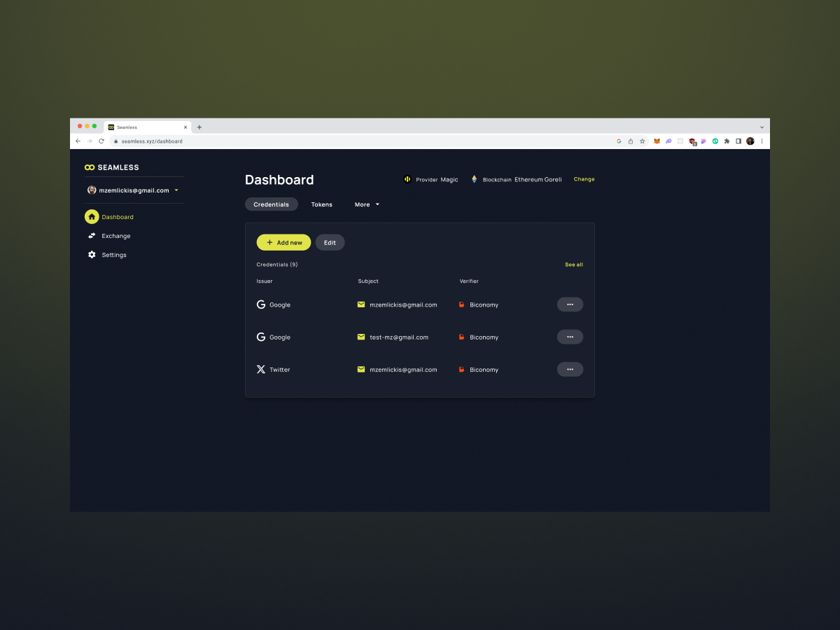Click the Google issuer icon for test-mz credential
This screenshot has height=630, width=840.
tap(261, 337)
